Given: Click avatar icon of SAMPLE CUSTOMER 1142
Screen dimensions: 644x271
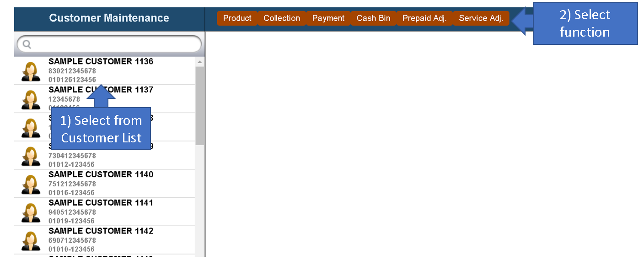Looking at the screenshot, I should coord(31,241).
